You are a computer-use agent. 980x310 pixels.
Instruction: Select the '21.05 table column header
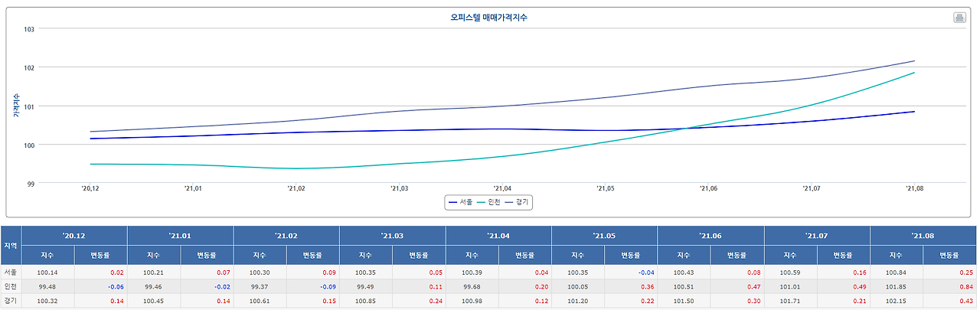tap(604, 235)
